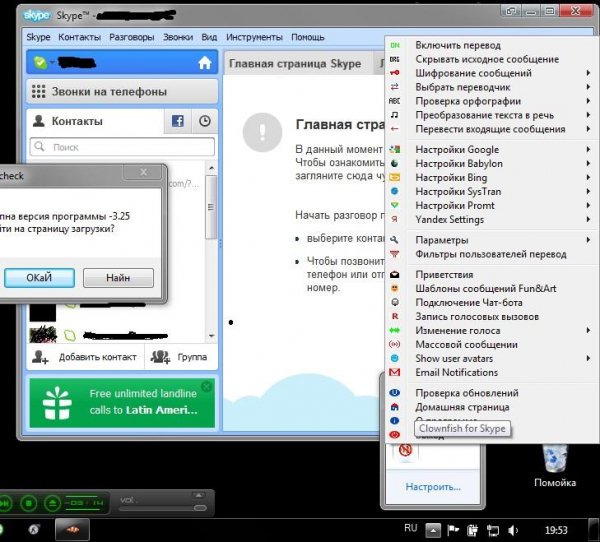Click the music note icon for text to speech
The width and height of the screenshot is (600, 542).
coord(395,115)
